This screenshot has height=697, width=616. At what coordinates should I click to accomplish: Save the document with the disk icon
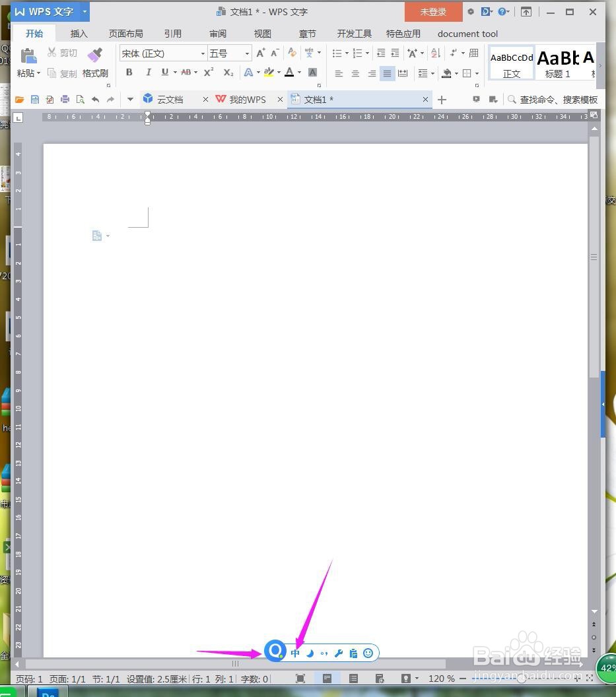point(35,100)
